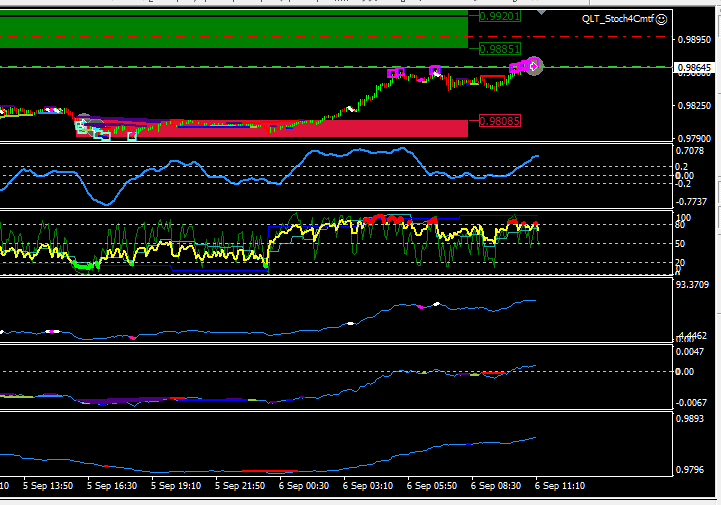The image size is (721, 505).
Task: Click the 0.9893 bottom panel scale value
Action: (x=690, y=419)
